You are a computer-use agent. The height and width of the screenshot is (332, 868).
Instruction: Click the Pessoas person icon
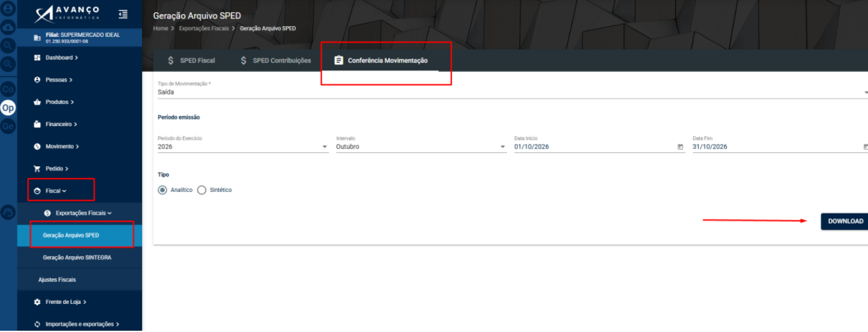(37, 80)
